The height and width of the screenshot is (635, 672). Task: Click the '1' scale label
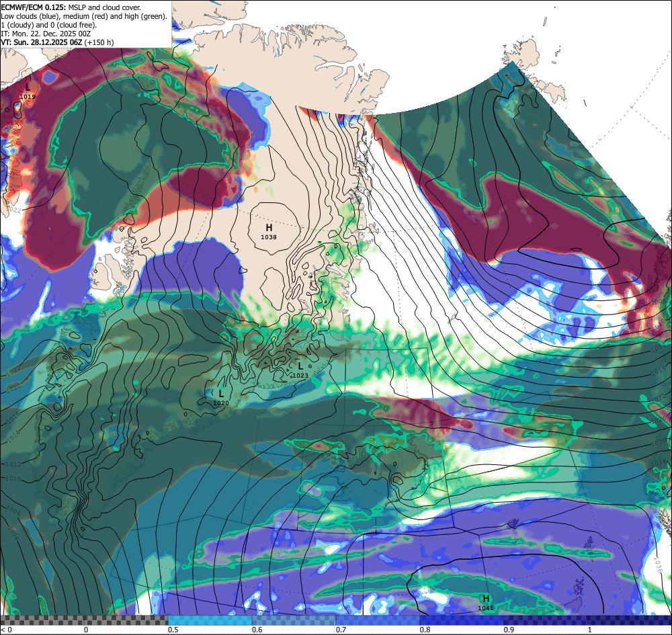[x=590, y=630]
